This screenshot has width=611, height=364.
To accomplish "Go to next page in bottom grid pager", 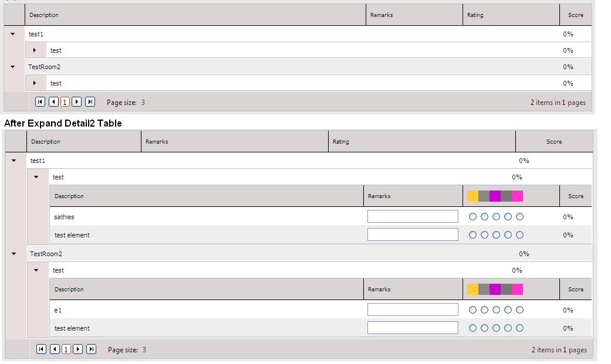I will tap(78, 349).
